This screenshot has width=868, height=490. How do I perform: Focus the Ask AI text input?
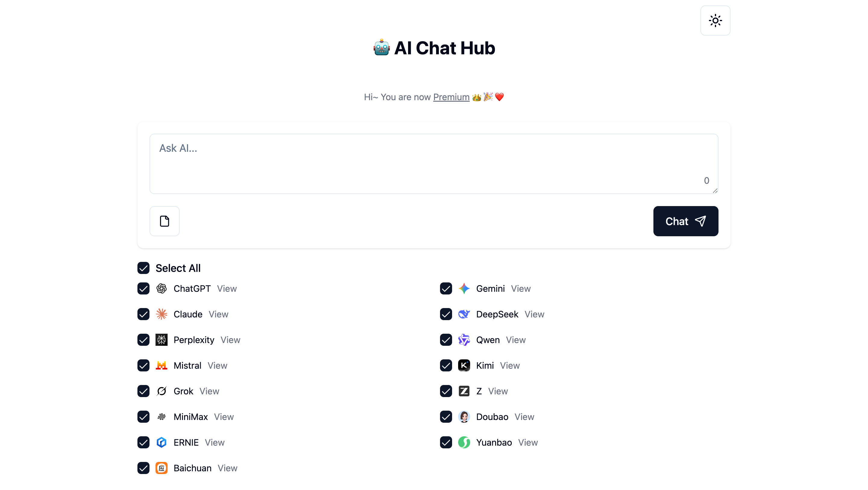(434, 164)
